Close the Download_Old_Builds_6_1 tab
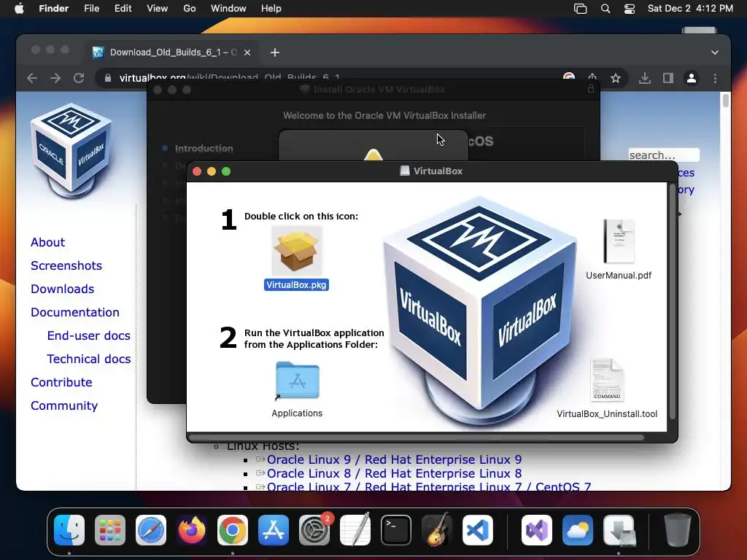747x560 pixels. (x=247, y=52)
